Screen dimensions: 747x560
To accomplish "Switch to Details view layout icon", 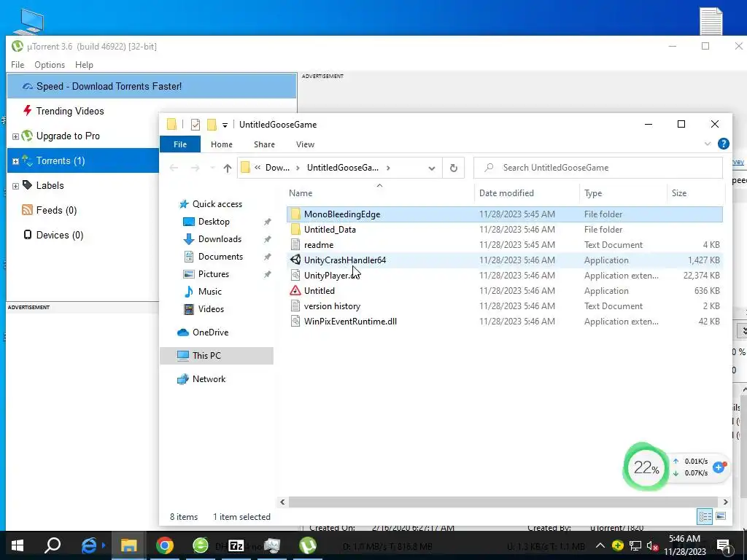I will coord(705,516).
